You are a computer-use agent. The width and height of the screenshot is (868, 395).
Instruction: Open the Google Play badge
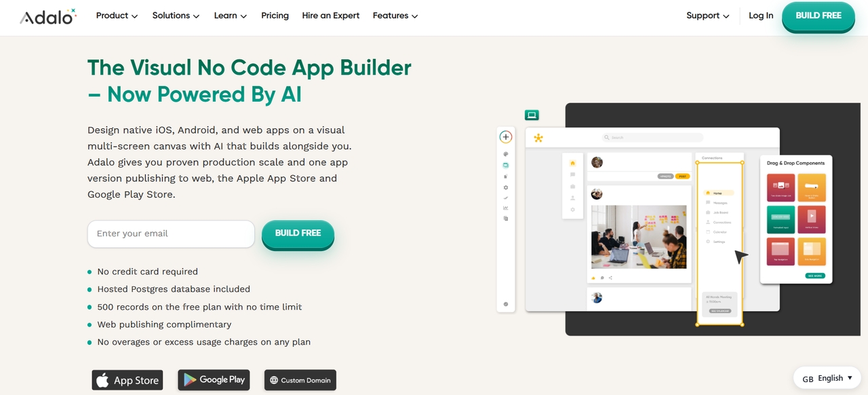pyautogui.click(x=214, y=380)
